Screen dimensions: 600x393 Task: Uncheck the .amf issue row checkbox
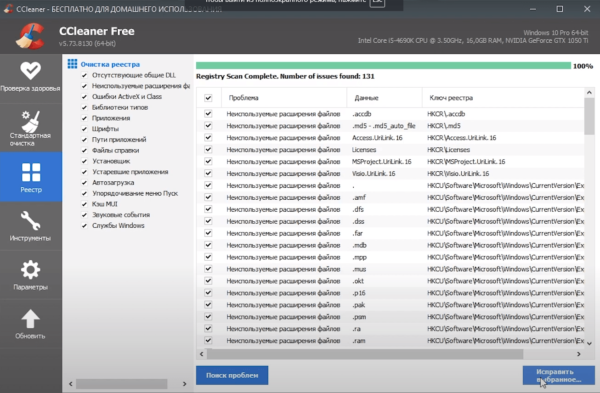point(208,197)
